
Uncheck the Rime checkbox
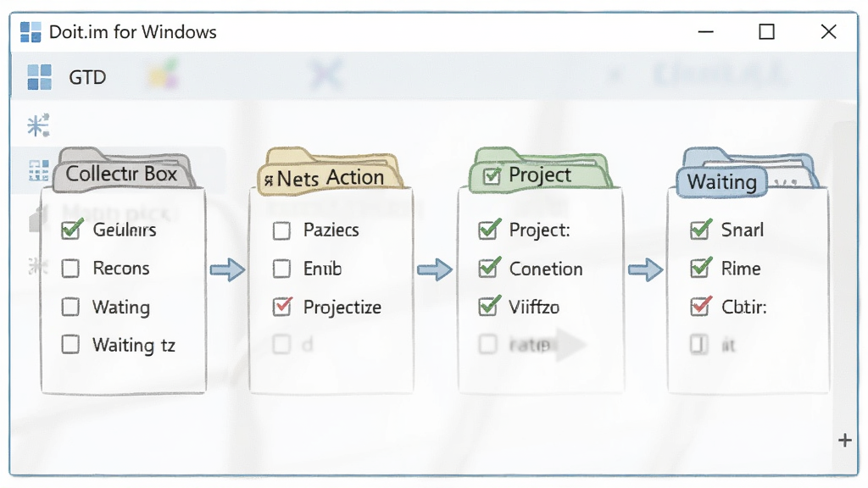[x=701, y=268]
